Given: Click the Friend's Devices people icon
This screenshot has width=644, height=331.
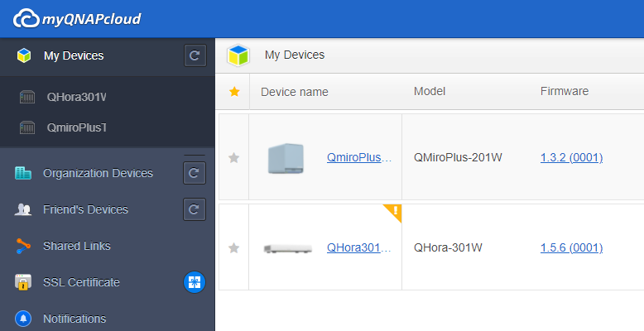Looking at the screenshot, I should [23, 209].
